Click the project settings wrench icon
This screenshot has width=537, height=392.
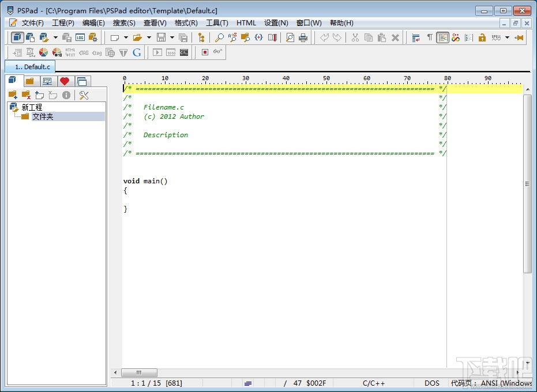coord(84,95)
